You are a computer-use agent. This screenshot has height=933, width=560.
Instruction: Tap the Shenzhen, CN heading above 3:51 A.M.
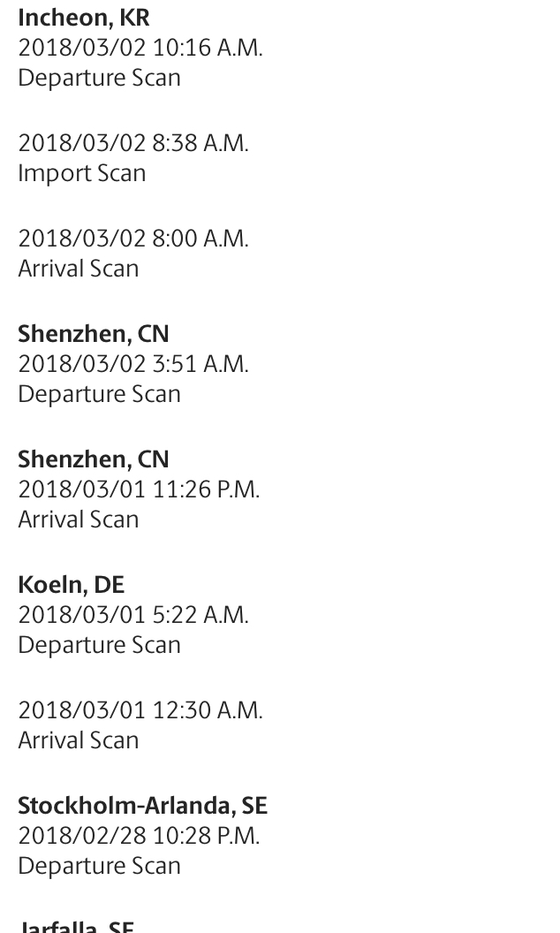pos(94,334)
